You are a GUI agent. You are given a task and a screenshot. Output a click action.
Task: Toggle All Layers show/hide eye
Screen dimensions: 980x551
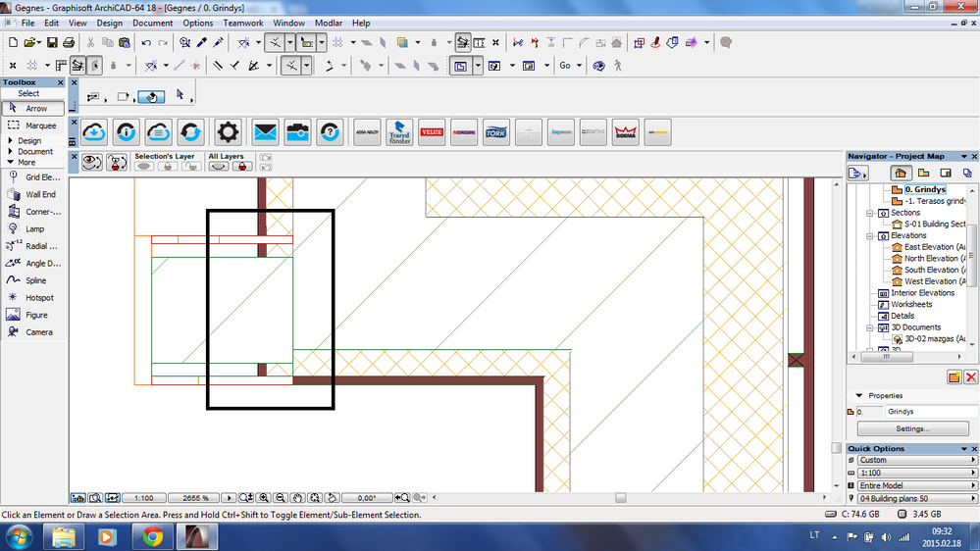coord(217,167)
